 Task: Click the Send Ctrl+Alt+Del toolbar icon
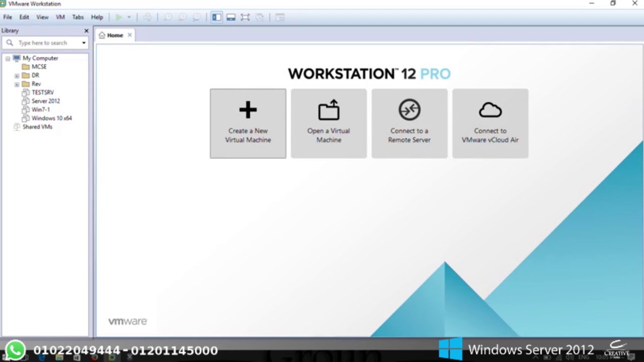pos(147,17)
